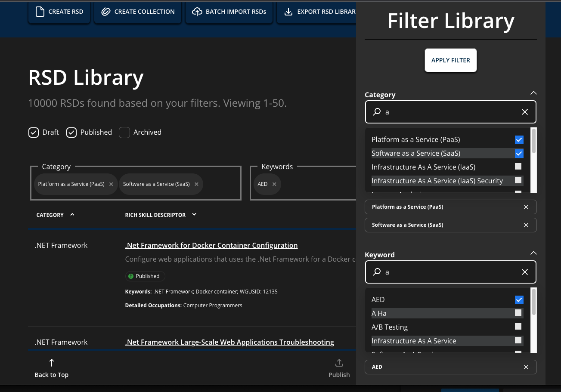Click the Export RSD Library button
The width and height of the screenshot is (561, 392).
click(316, 12)
